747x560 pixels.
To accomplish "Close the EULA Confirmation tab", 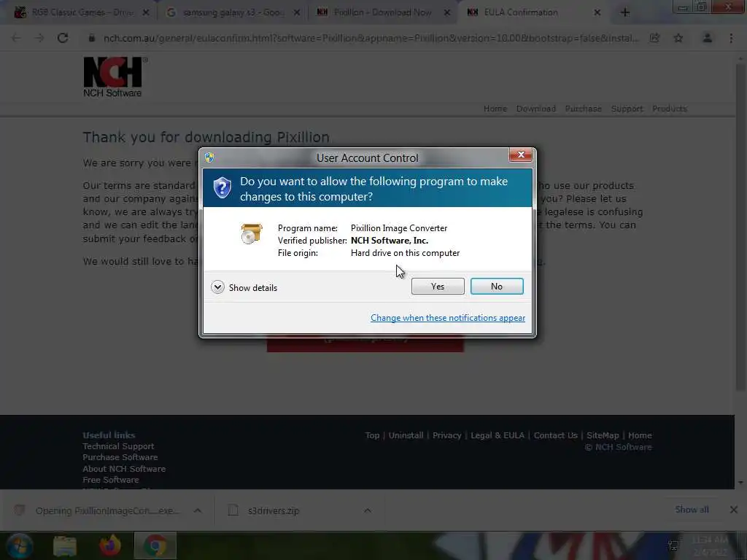I will click(597, 12).
